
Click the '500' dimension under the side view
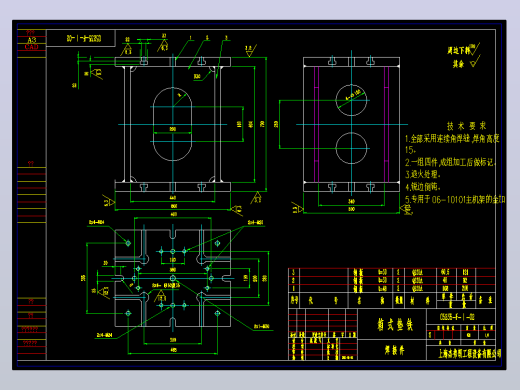point(351,209)
